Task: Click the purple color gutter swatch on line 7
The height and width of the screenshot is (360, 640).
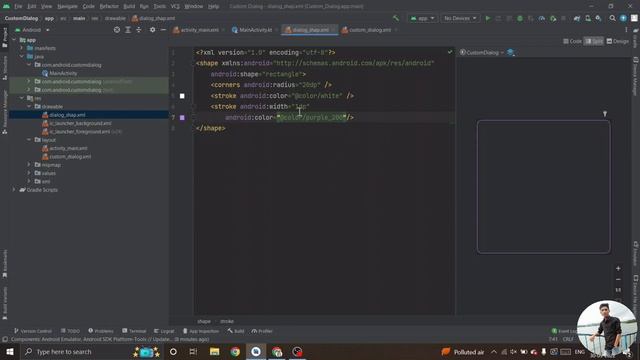Action: 182,118
